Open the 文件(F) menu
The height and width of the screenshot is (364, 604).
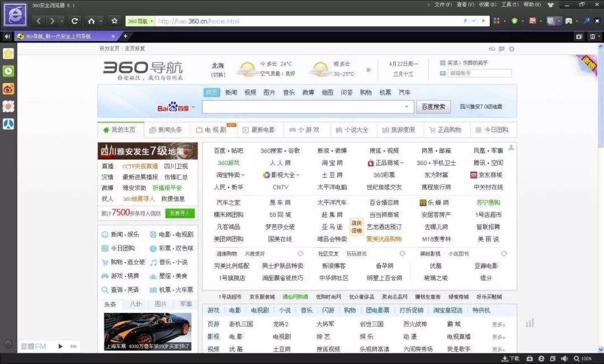pos(443,4)
